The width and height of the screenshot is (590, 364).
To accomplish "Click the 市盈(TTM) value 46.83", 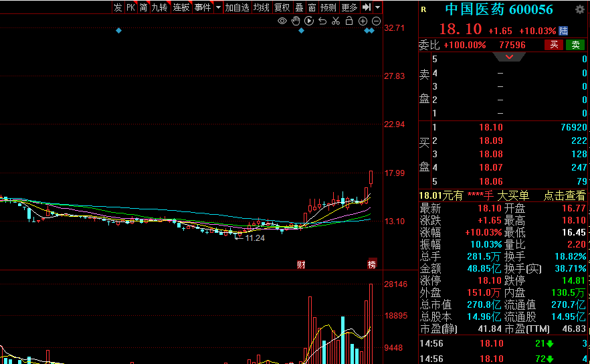I will 574,329.
